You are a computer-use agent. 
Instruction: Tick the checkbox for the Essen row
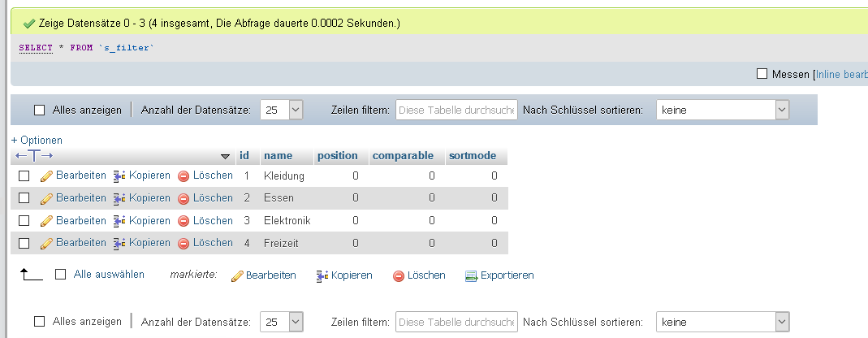pyautogui.click(x=24, y=197)
